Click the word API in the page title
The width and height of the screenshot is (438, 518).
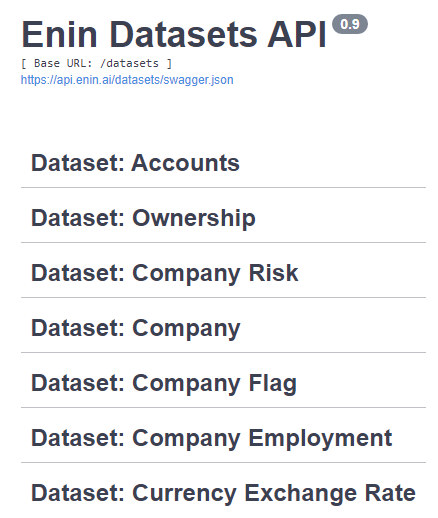[x=297, y=34]
